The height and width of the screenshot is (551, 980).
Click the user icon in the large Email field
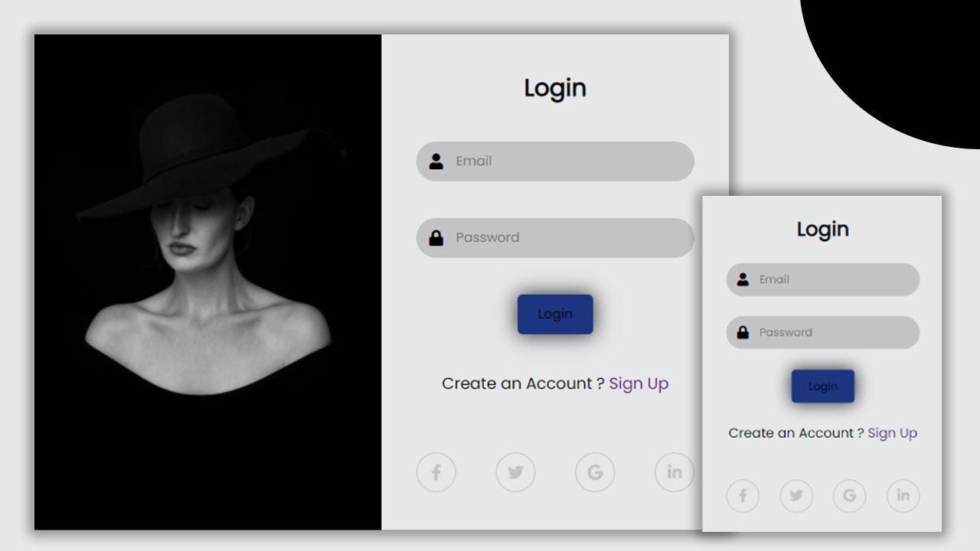click(436, 161)
